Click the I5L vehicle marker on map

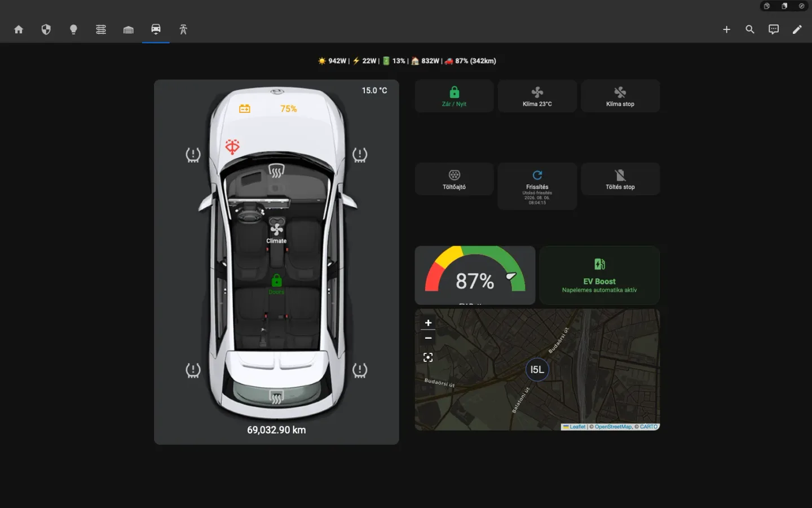537,370
